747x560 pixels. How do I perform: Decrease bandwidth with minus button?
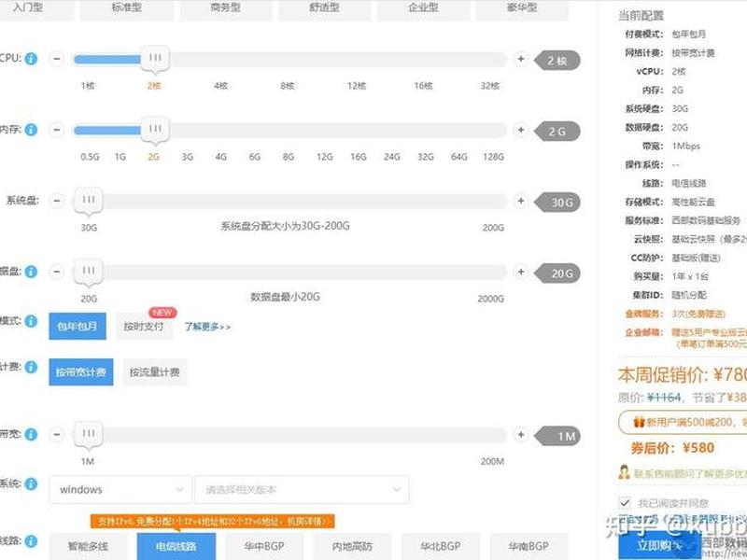(x=57, y=434)
